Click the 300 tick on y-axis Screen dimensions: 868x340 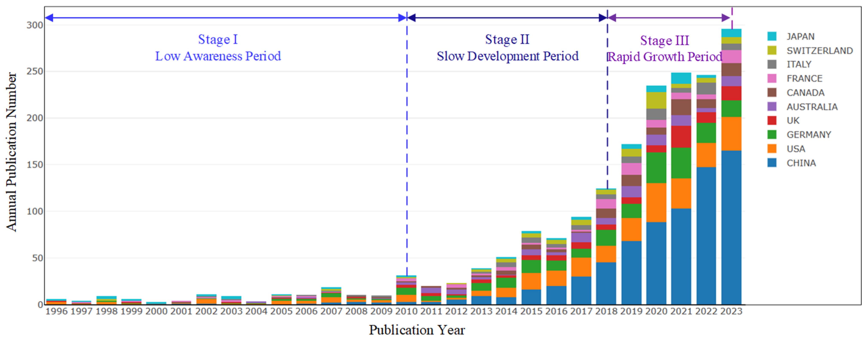pos(35,25)
